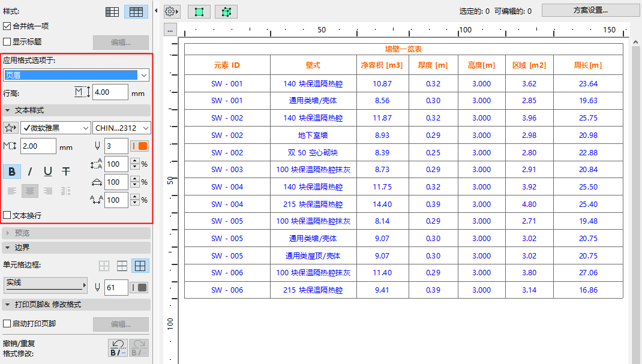Open the CHIN...2312 encoding dropdown

(122, 128)
